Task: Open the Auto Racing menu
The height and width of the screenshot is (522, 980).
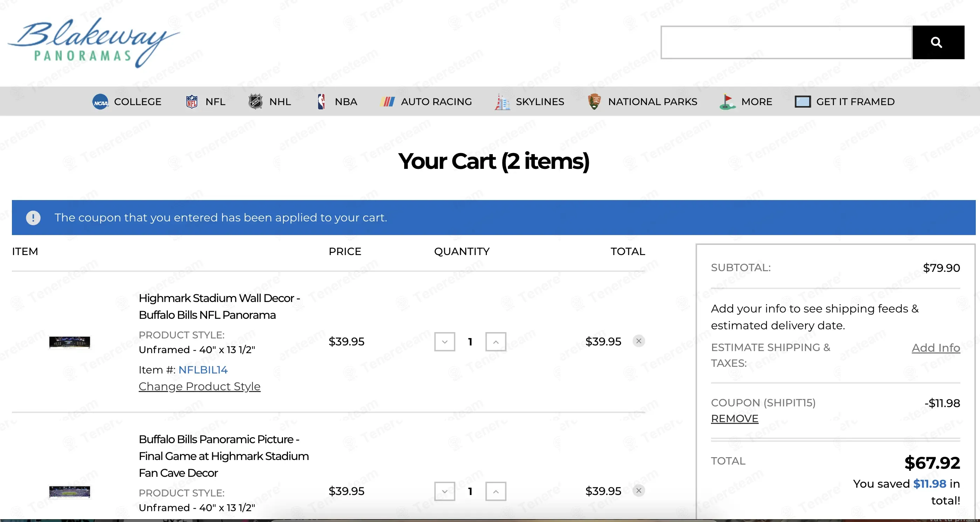Action: [x=426, y=102]
